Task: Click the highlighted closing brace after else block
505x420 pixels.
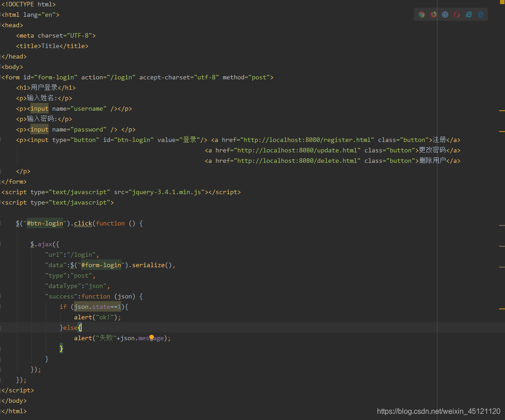Action: (x=61, y=348)
